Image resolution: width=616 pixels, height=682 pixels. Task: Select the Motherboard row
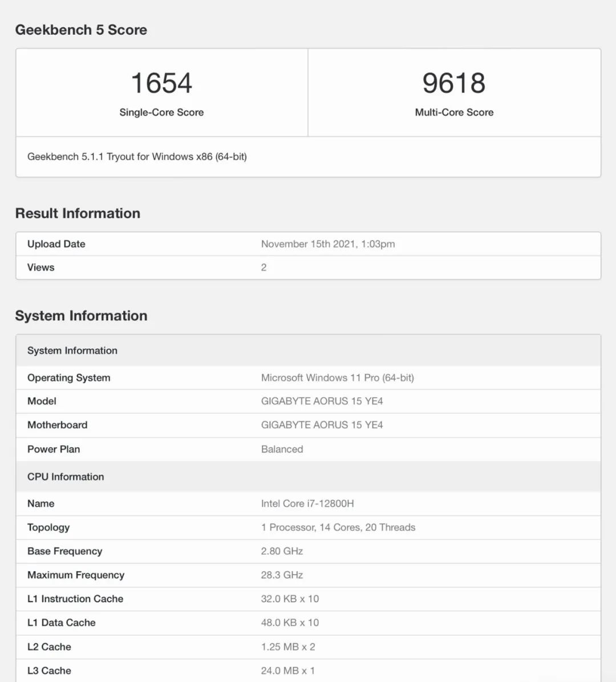point(57,425)
